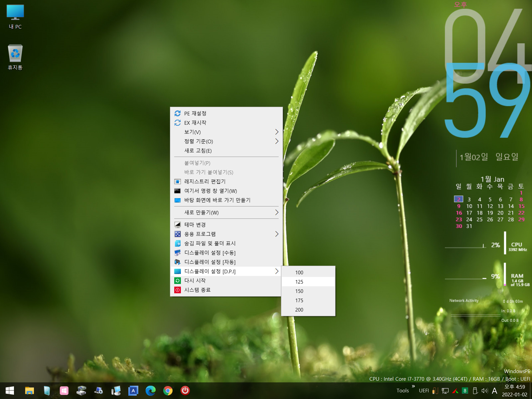Image resolution: width=532 pixels, height=399 pixels.
Task: Open the 내 PC desktop icon
Action: tap(15, 17)
